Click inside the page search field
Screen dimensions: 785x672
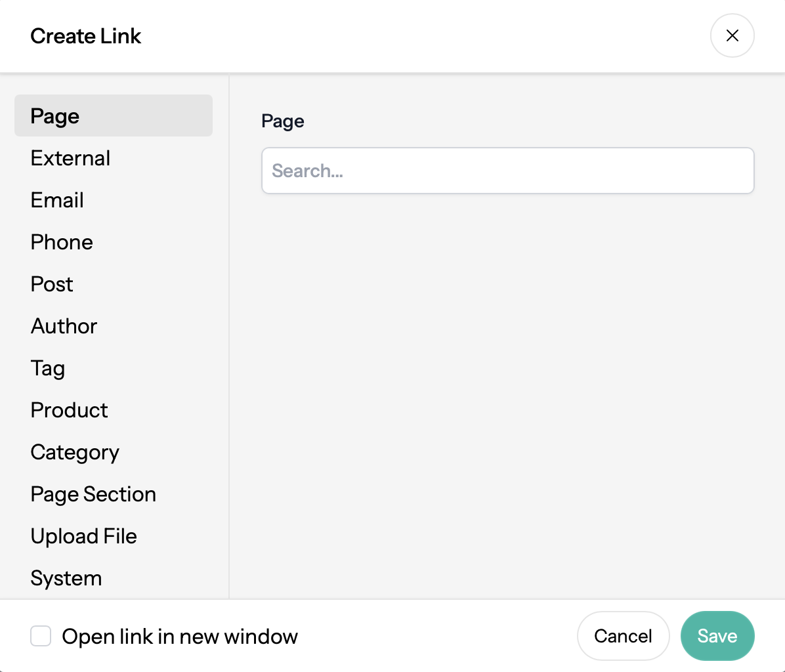507,171
